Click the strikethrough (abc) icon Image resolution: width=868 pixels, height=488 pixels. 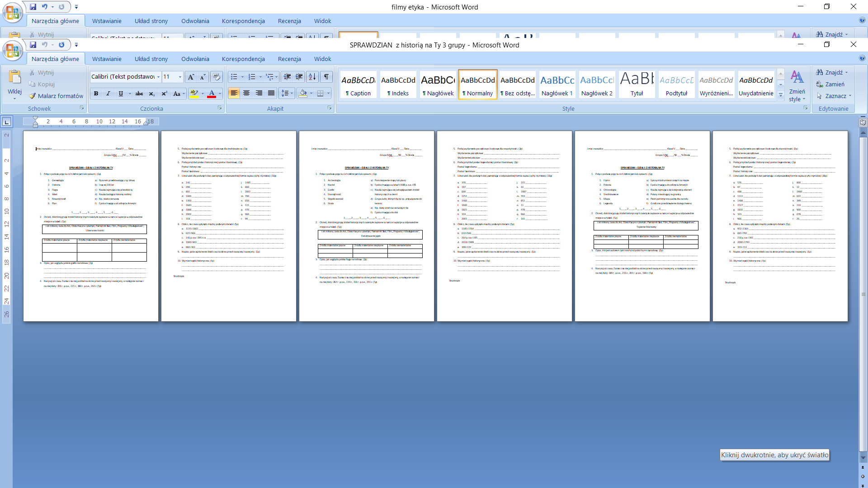139,94
